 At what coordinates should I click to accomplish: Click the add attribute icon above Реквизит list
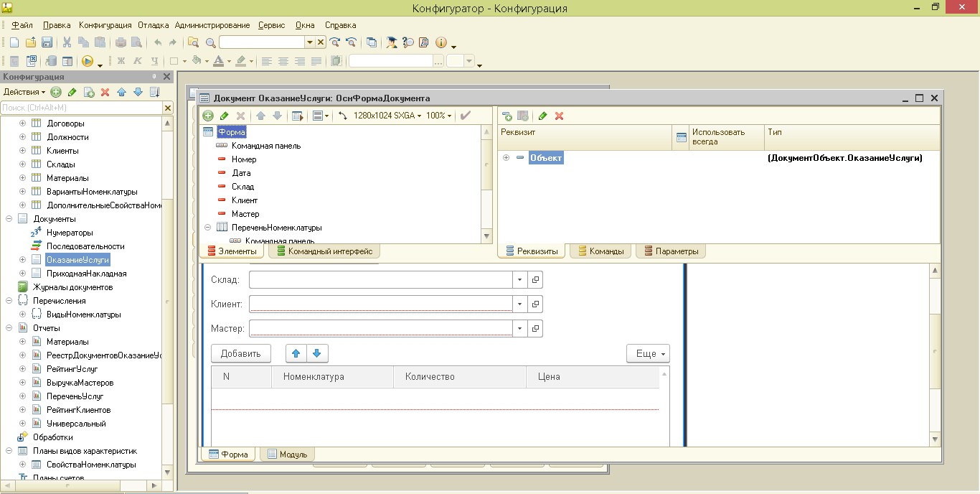507,116
